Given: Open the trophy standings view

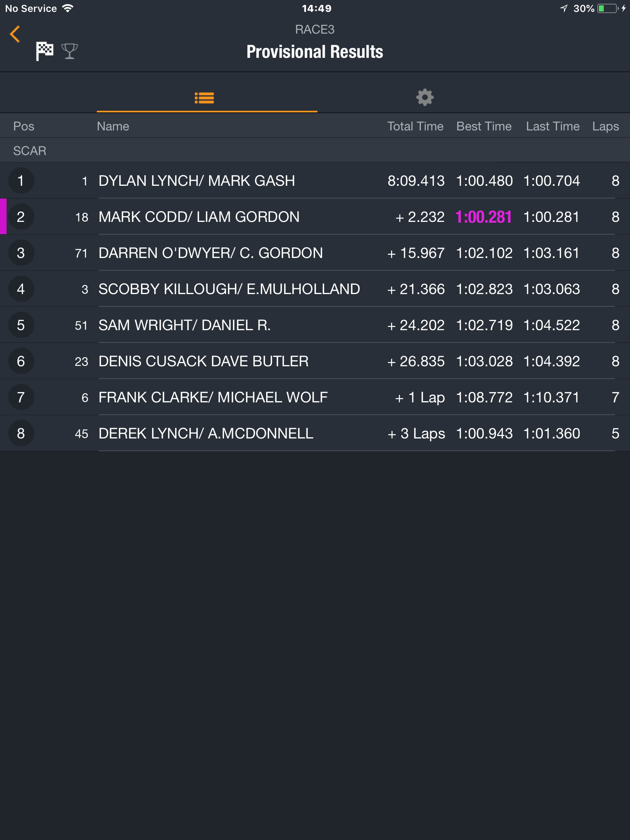Looking at the screenshot, I should [x=69, y=51].
